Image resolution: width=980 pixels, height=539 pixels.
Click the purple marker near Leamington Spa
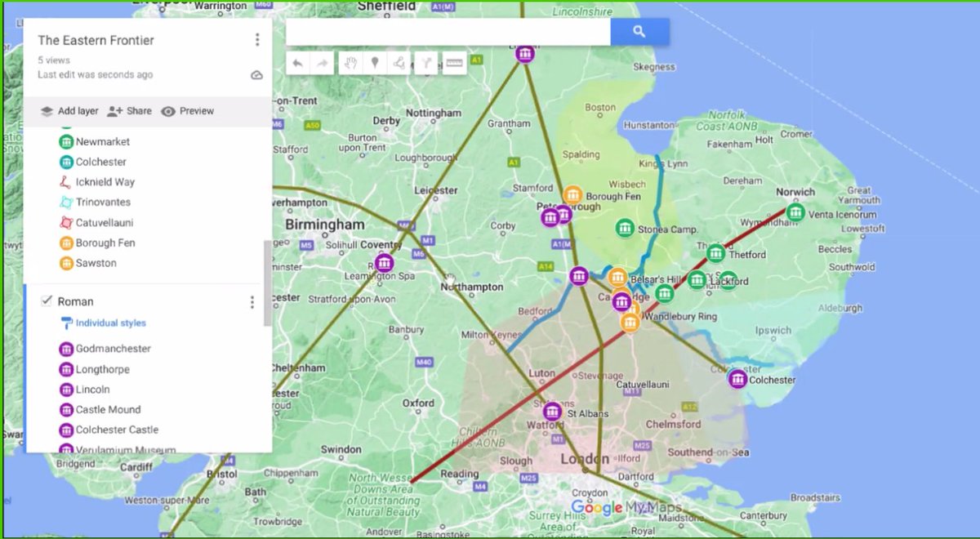[x=384, y=263]
